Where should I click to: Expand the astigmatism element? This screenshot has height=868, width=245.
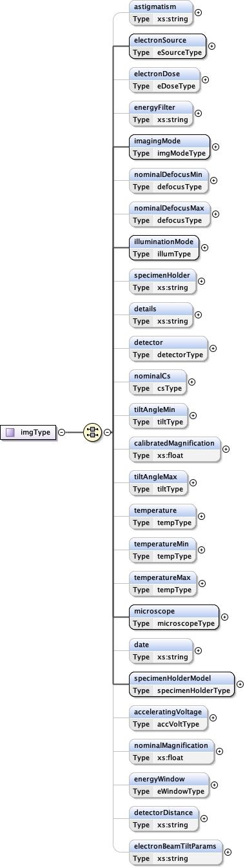(x=198, y=12)
